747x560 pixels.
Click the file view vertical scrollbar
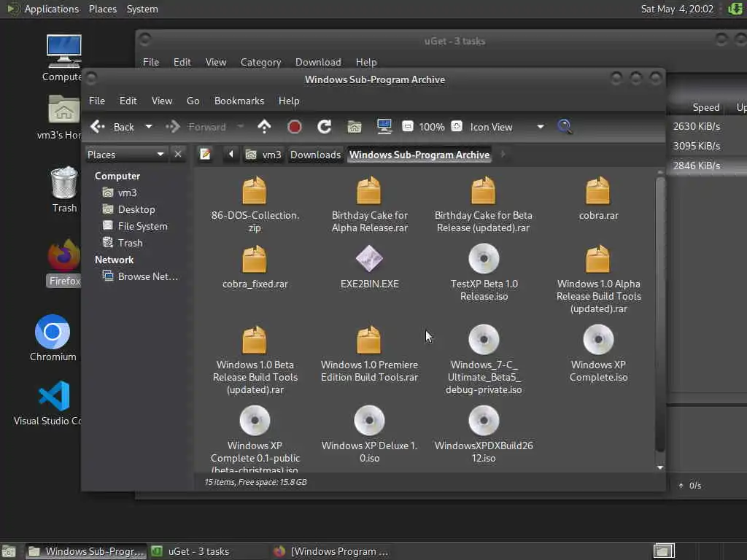(659, 314)
